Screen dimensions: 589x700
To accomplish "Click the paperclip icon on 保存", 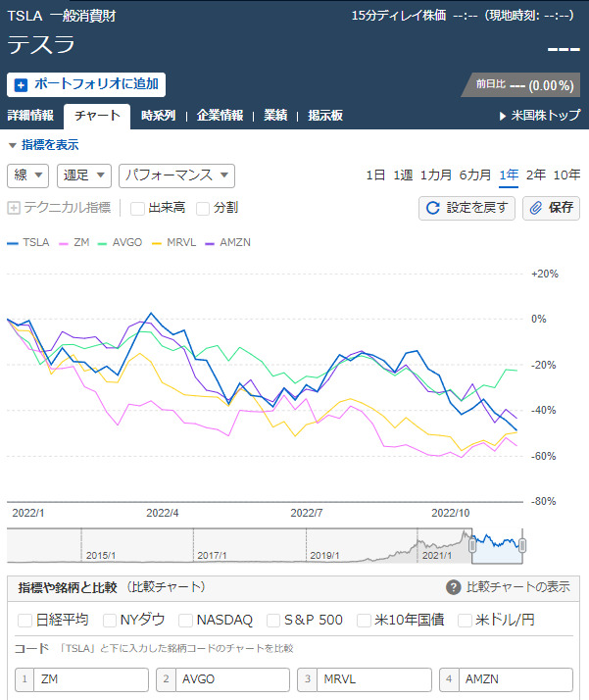I will click(534, 208).
